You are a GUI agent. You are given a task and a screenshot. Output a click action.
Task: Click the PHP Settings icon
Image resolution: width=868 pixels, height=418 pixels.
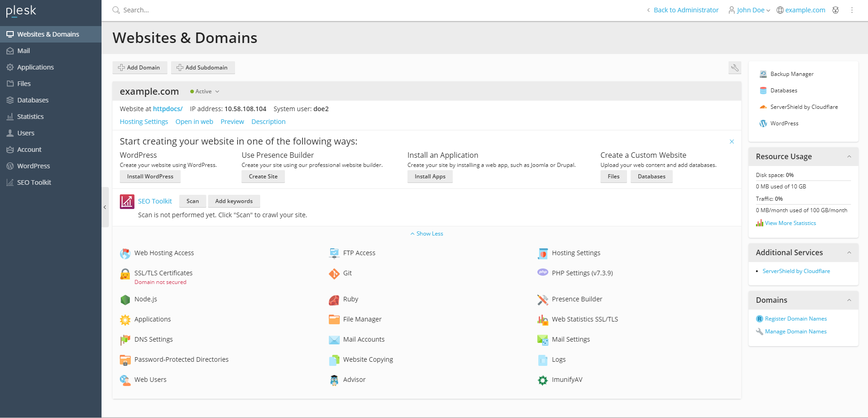pos(542,273)
